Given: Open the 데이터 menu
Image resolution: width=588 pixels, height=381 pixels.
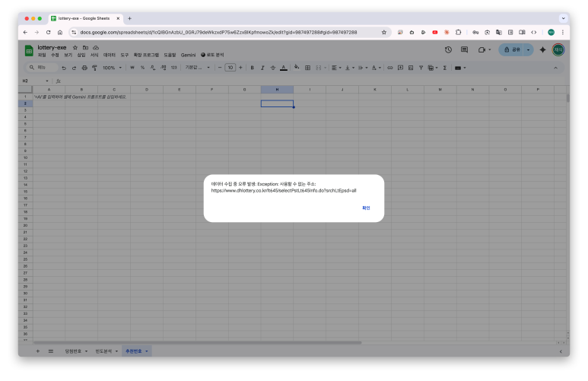Looking at the screenshot, I should pyautogui.click(x=109, y=56).
